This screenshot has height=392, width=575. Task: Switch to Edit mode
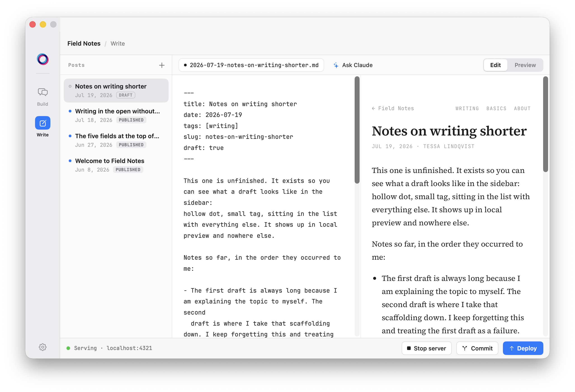coord(495,65)
